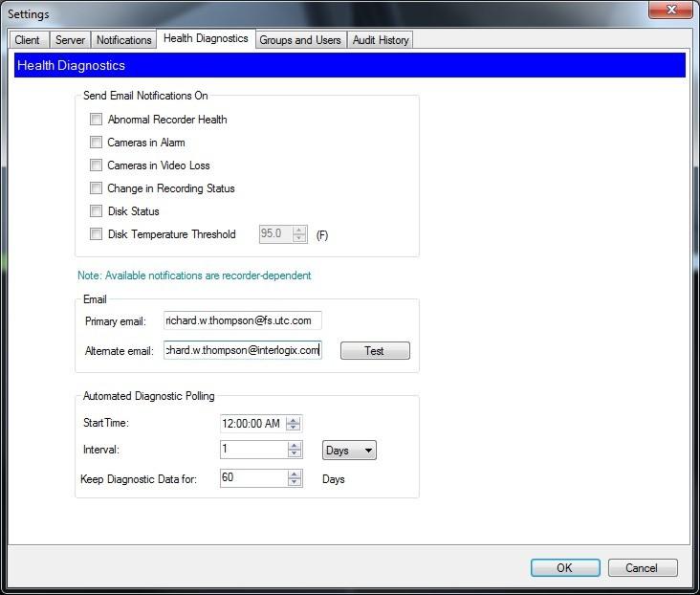This screenshot has height=595, width=700.
Task: Click the recorder-dependent note text
Action: click(194, 275)
